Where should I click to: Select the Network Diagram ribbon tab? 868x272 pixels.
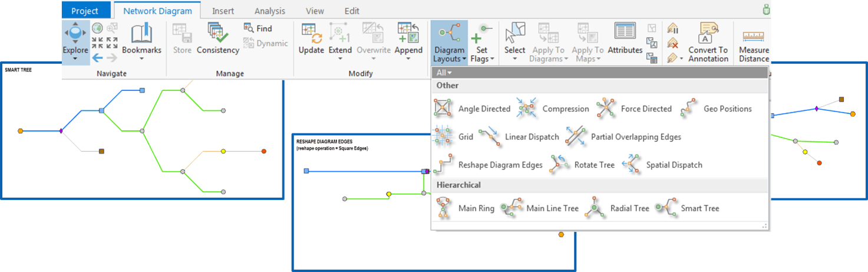[x=157, y=11]
